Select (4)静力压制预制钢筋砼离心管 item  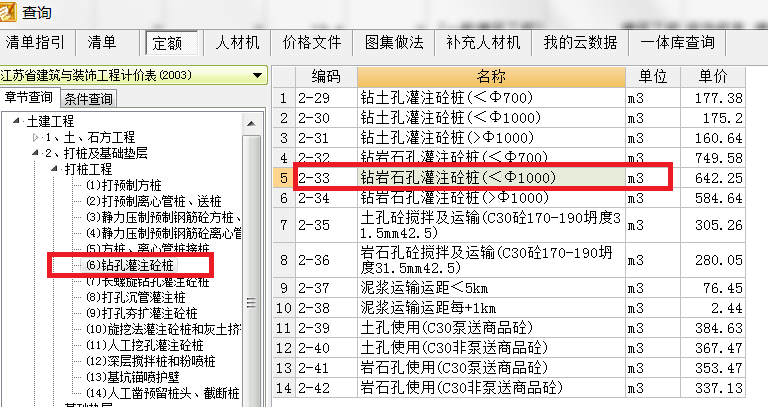[x=164, y=234]
